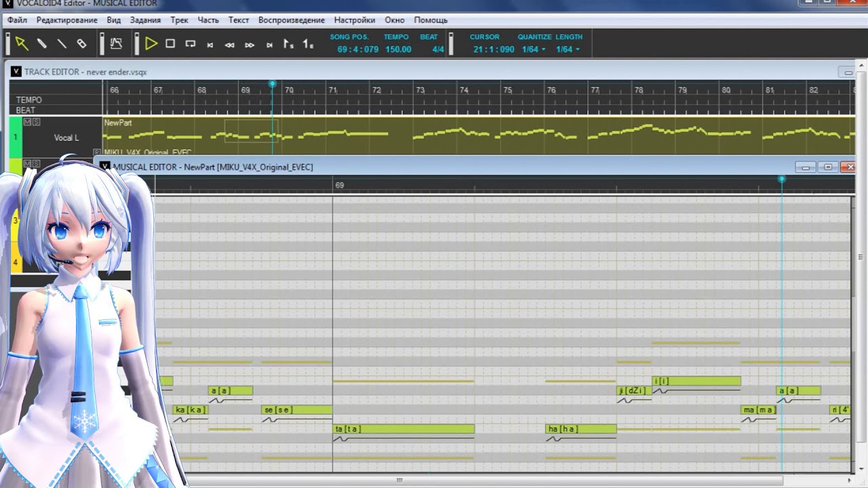This screenshot has width=868, height=488.
Task: Select the note ha [ h a ]
Action: pos(581,429)
